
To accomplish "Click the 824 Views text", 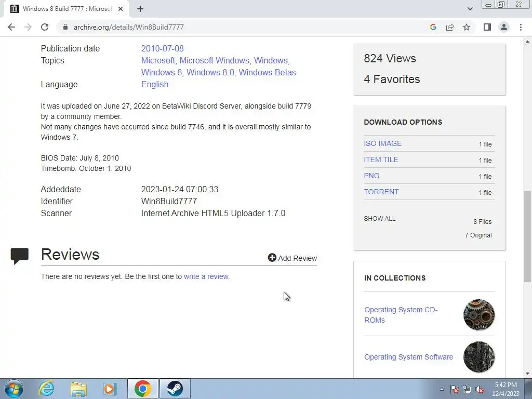I will point(390,58).
